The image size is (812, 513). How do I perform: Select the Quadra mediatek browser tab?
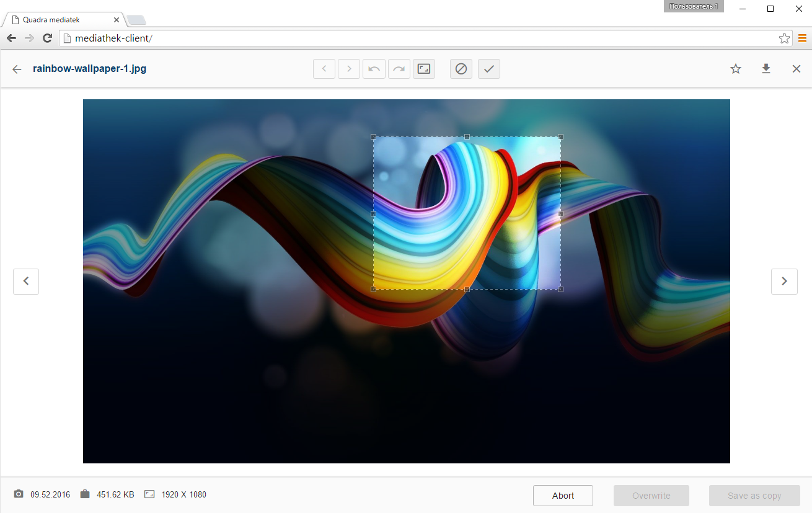61,20
